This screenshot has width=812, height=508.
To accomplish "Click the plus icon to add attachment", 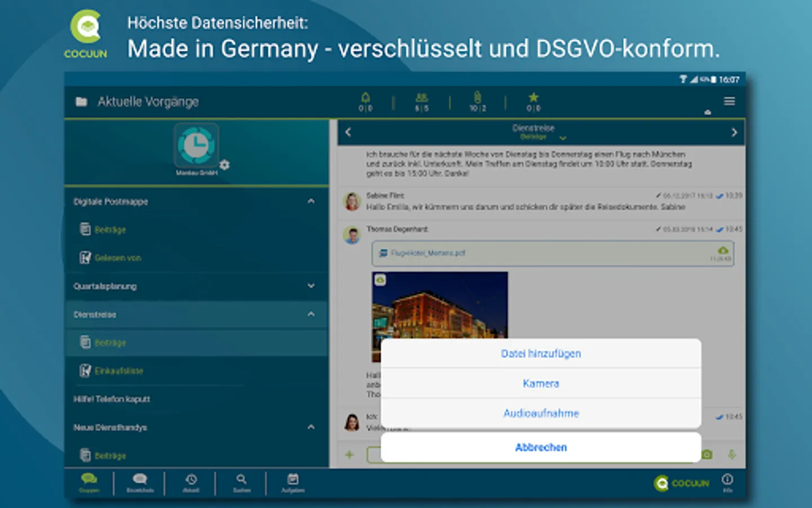I will [x=350, y=454].
